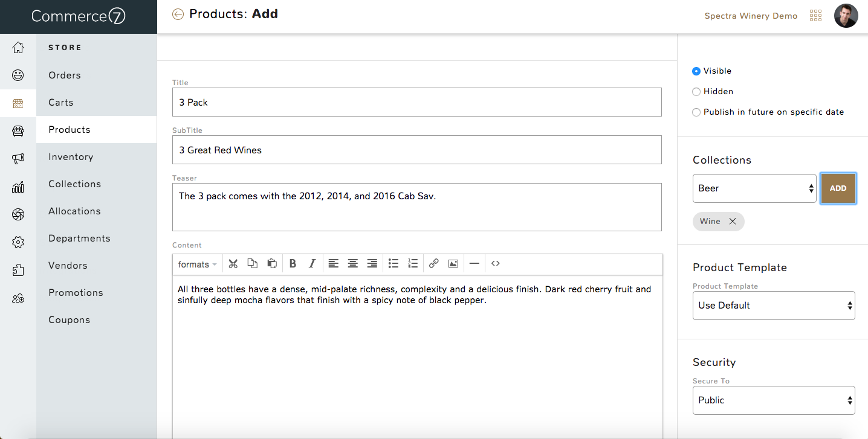Screen dimensions: 868x439
Task: Cut selected text with the scissors icon
Action: pos(233,264)
